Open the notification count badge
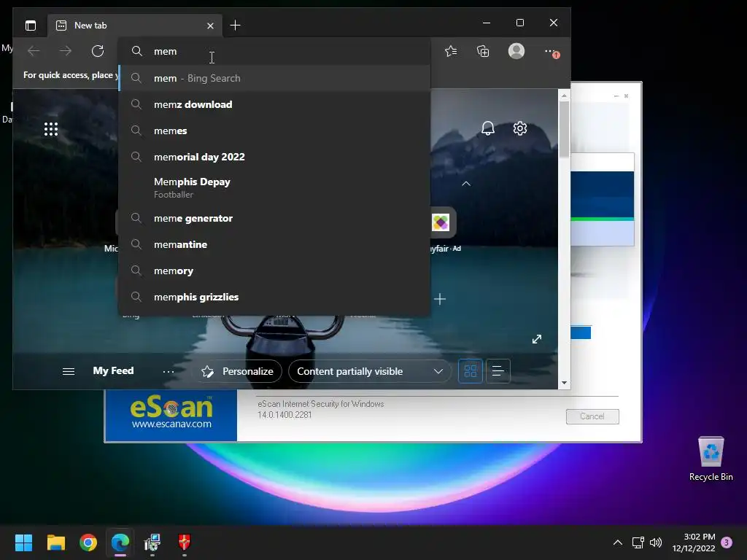The height and width of the screenshot is (560, 747). 727,542
